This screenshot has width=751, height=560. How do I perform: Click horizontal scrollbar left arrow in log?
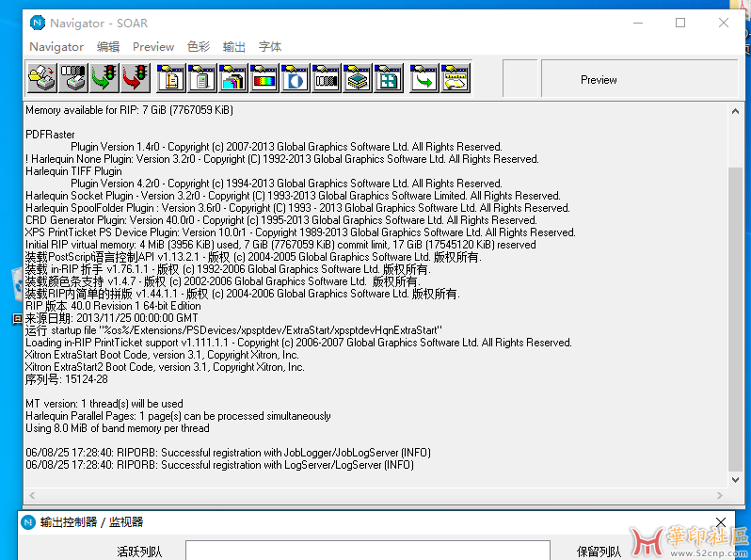[x=32, y=496]
